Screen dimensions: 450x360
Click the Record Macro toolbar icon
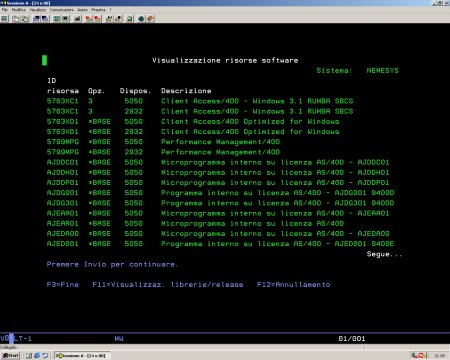point(89,19)
